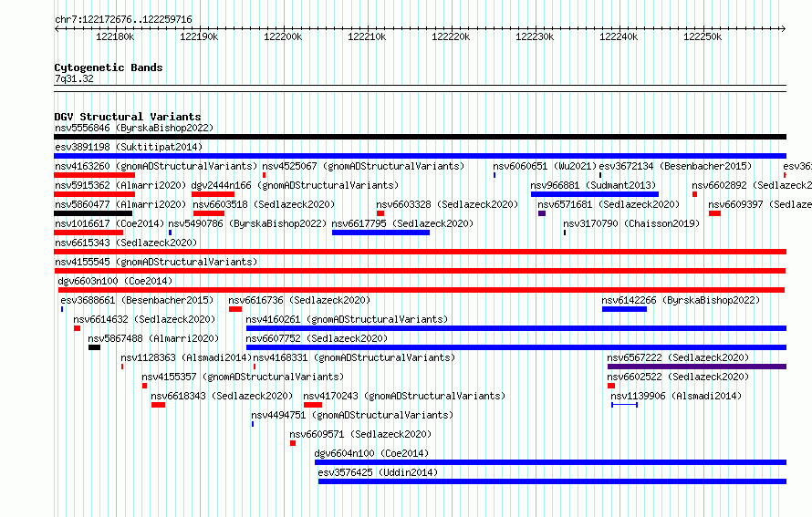Click the purple nsv6567222 variant bar

point(697,367)
